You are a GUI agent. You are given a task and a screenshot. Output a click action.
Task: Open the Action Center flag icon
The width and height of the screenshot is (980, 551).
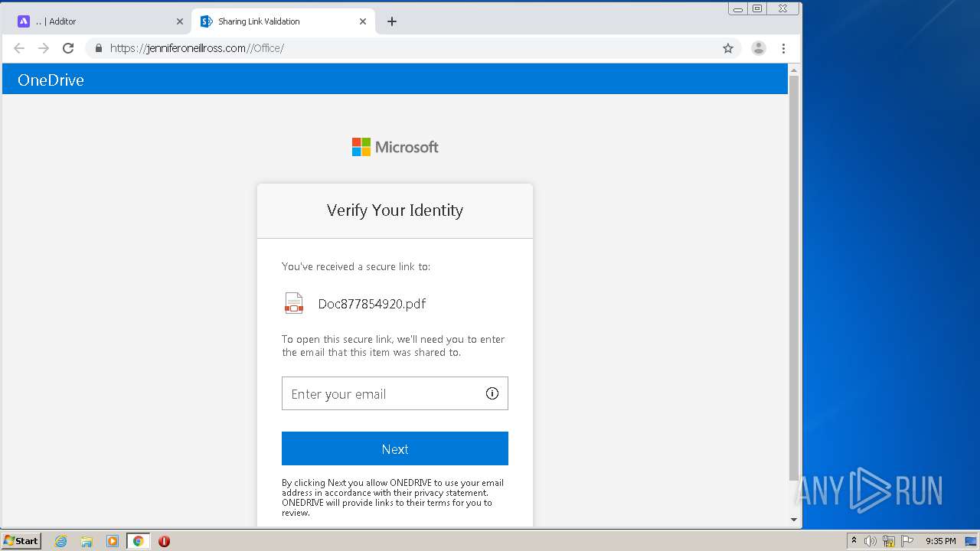907,541
